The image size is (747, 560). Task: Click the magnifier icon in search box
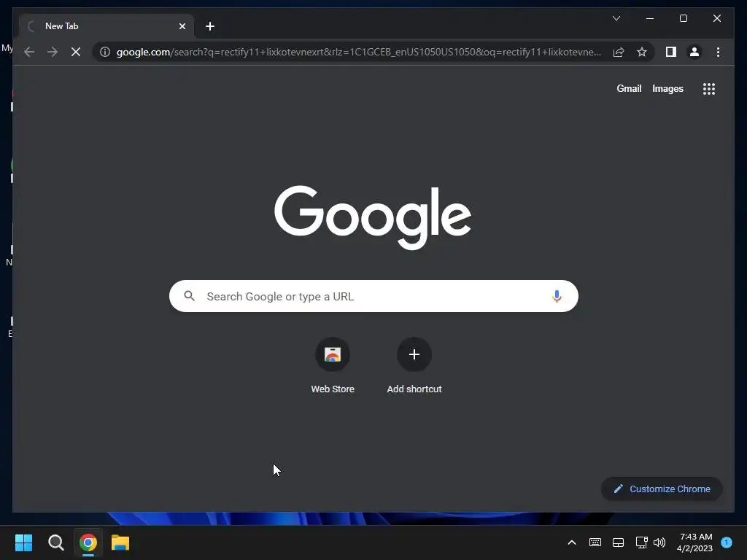click(x=189, y=296)
